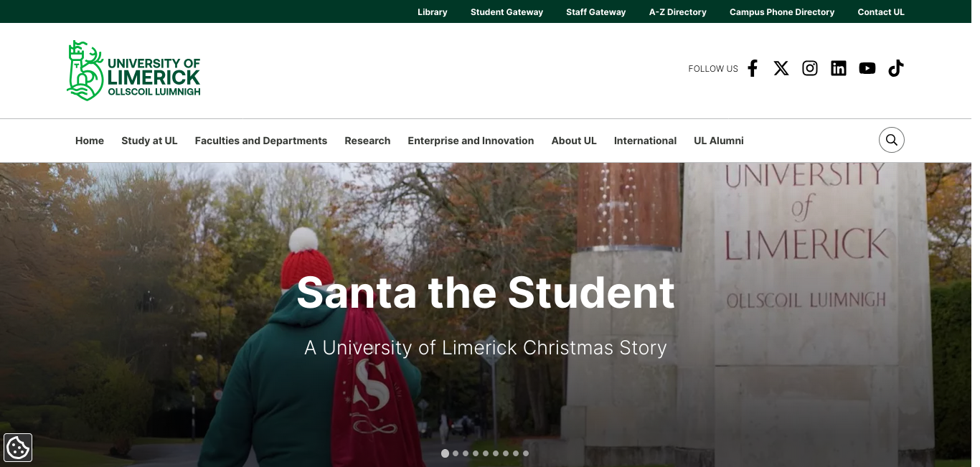Go to Staff Gateway
The width and height of the screenshot is (980, 467).
click(x=596, y=11)
